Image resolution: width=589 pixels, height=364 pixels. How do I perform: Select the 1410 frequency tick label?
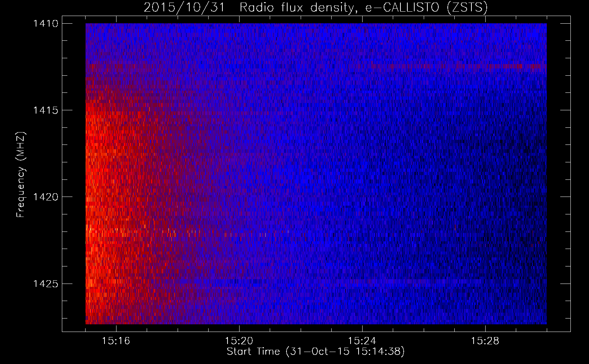46,24
